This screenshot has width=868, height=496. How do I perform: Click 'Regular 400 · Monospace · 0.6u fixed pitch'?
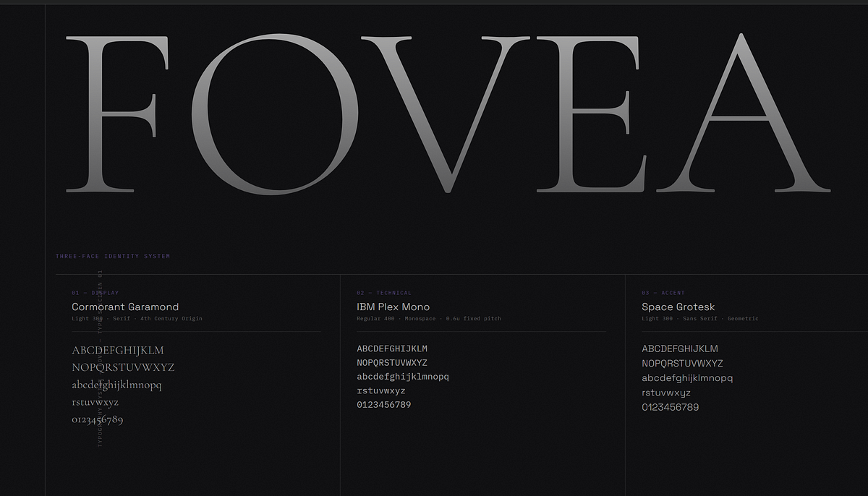tap(429, 319)
